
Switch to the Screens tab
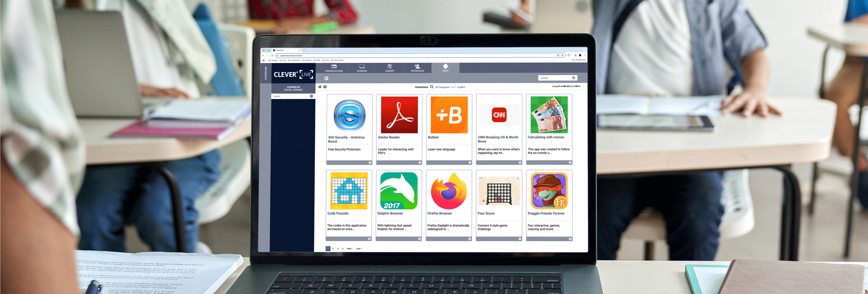pyautogui.click(x=362, y=68)
